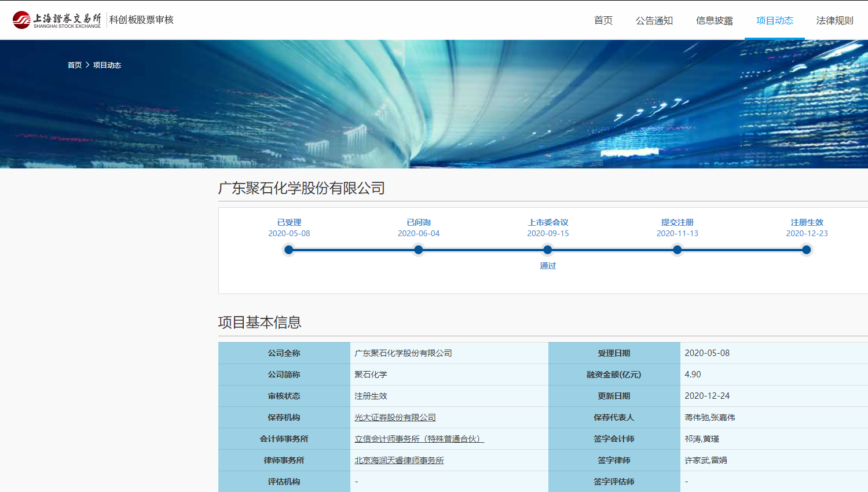The width and height of the screenshot is (868, 492).
Task: Click the 项目动态 breadcrumb link
Action: click(x=107, y=65)
